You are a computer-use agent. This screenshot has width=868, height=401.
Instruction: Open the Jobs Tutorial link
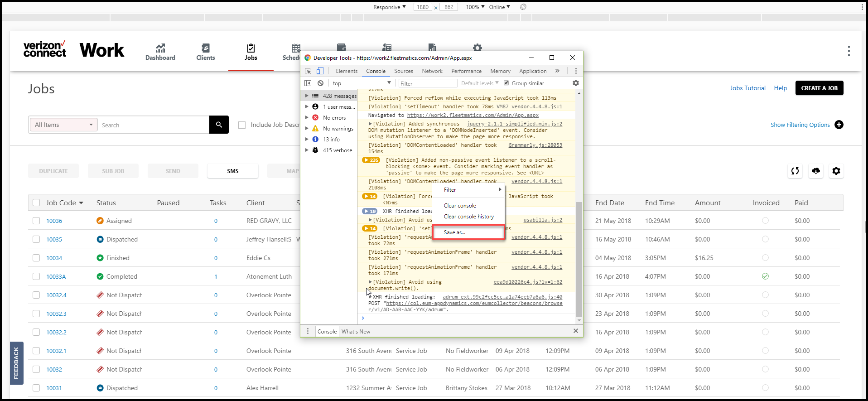pos(747,88)
